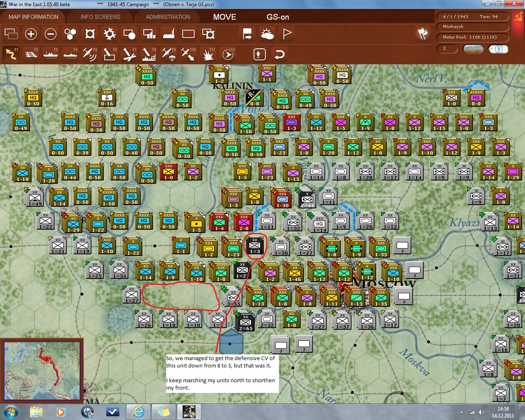
Task: Select the F1 move mode
Action: coord(11,54)
